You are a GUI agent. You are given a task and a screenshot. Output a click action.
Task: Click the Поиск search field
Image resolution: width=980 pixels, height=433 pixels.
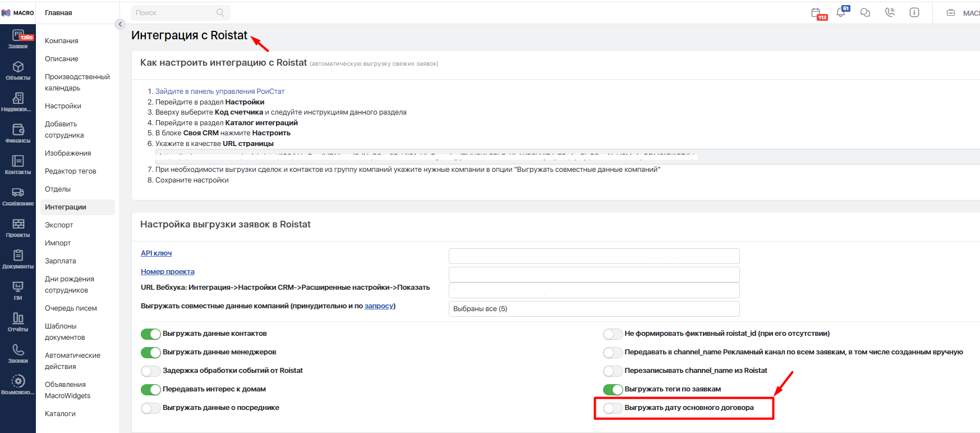(x=174, y=13)
